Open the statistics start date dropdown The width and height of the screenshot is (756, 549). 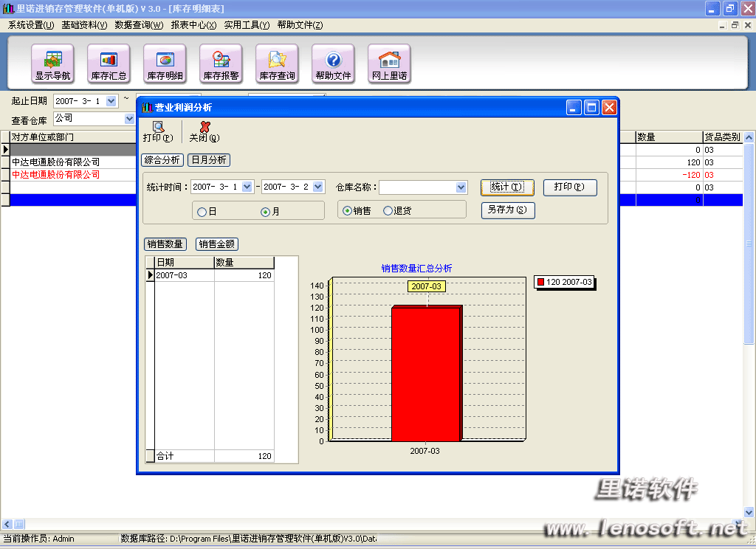[247, 187]
